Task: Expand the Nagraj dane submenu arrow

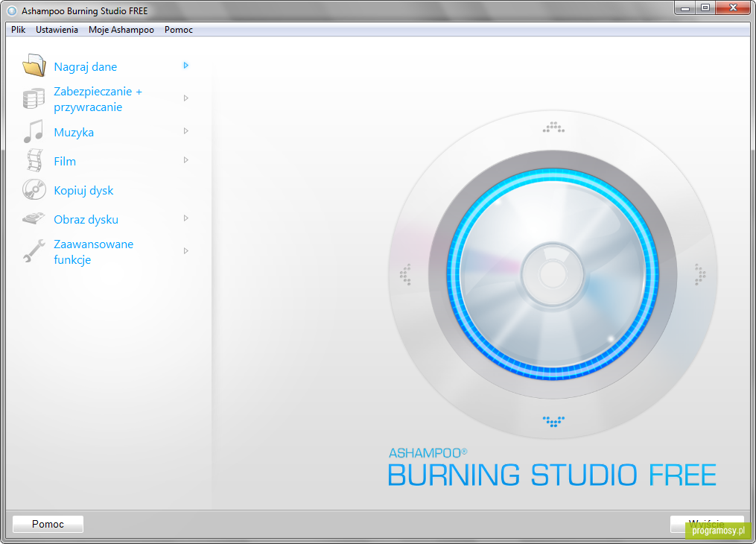Action: tap(185, 66)
